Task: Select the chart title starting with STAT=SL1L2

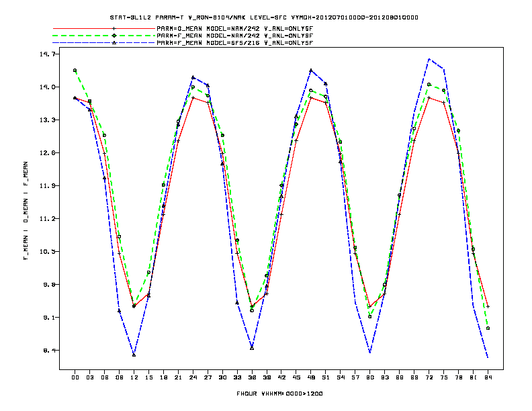Action: [x=264, y=17]
